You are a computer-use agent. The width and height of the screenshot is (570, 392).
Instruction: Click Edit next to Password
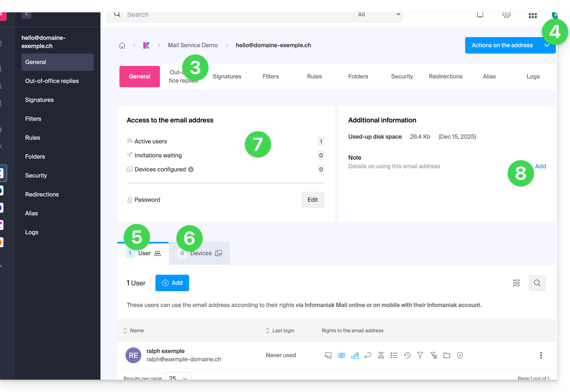(x=312, y=200)
